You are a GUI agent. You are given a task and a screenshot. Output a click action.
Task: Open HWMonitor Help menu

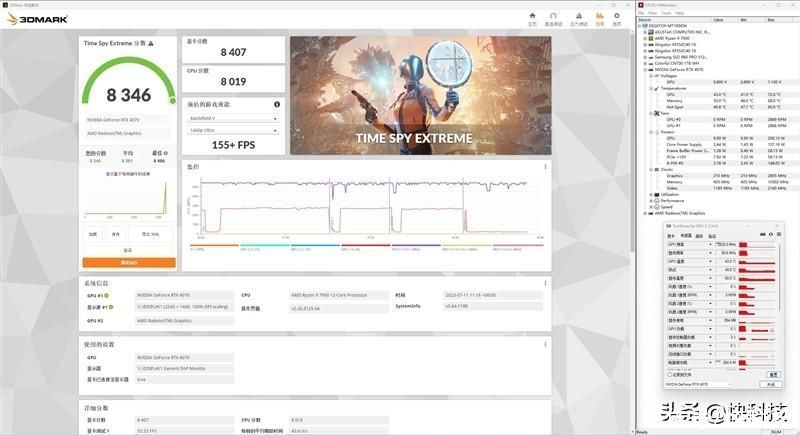pos(680,13)
